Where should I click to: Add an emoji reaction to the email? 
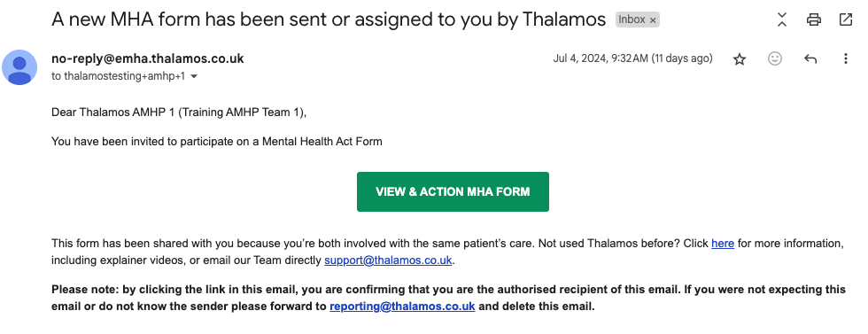coord(775,58)
